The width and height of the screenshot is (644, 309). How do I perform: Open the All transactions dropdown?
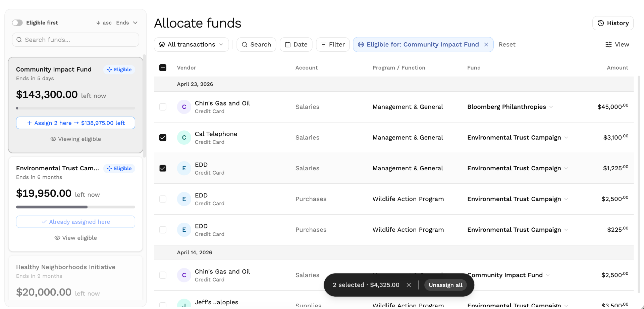[191, 44]
